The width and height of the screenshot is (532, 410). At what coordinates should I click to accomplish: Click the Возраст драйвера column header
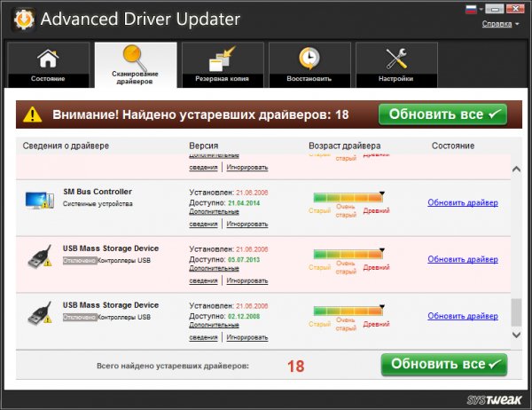click(x=345, y=146)
